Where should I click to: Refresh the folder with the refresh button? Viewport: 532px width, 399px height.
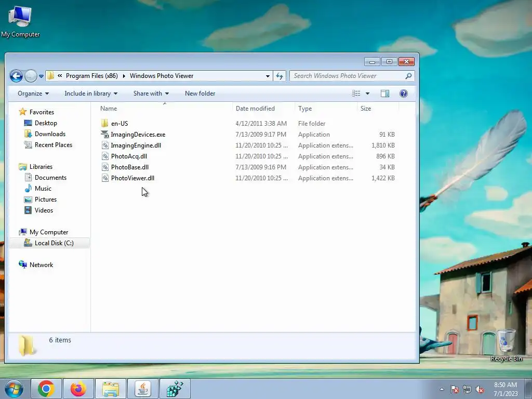coord(280,76)
